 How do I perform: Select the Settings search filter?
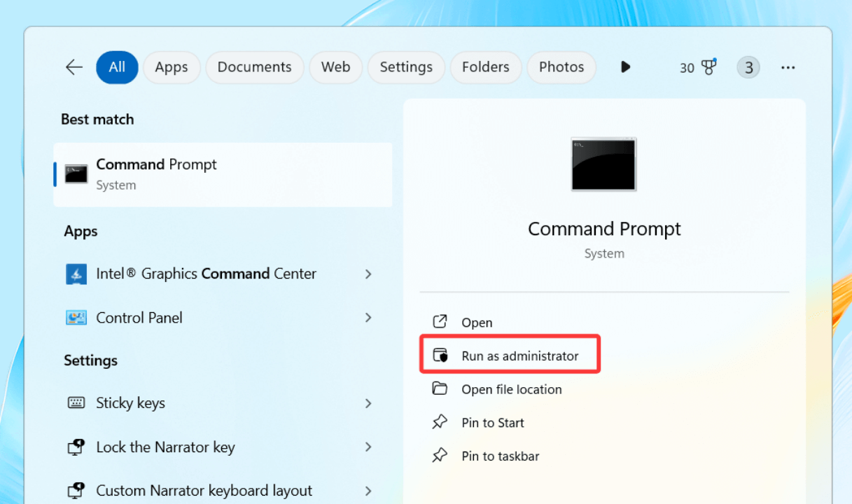pyautogui.click(x=405, y=66)
